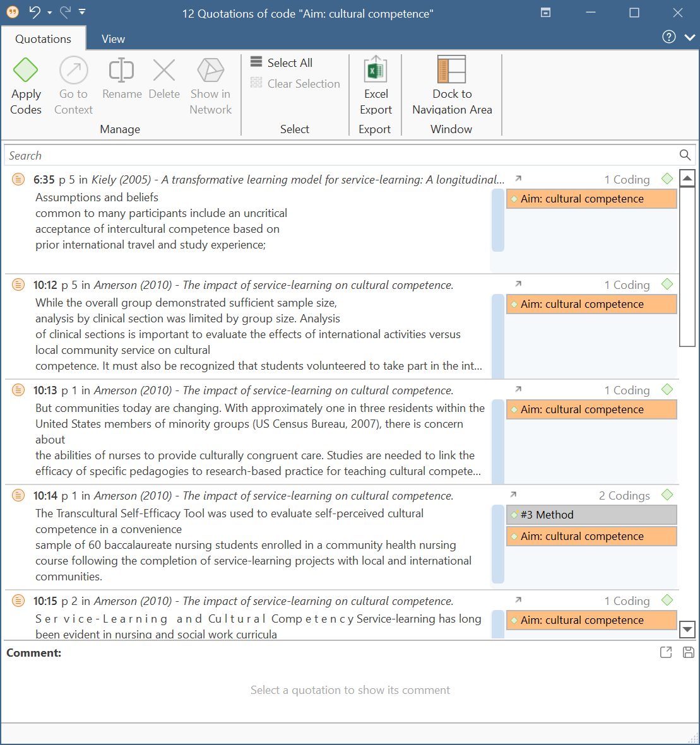Image resolution: width=700 pixels, height=745 pixels.
Task: Switch to the View tab
Action: click(113, 39)
